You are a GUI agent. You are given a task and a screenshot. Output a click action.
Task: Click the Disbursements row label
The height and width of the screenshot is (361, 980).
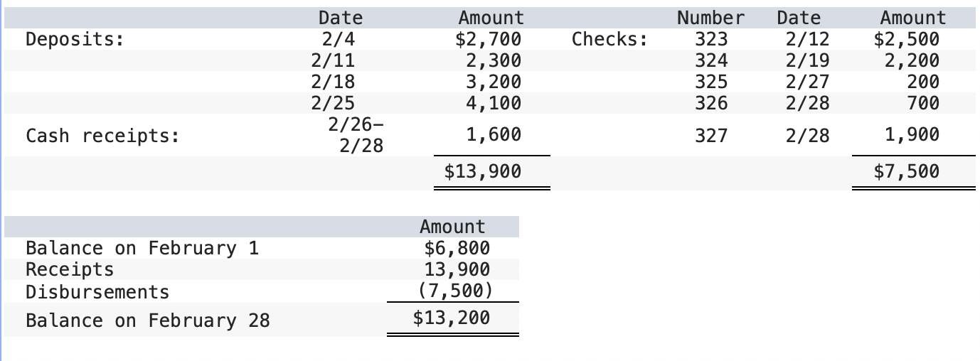pos(97,292)
